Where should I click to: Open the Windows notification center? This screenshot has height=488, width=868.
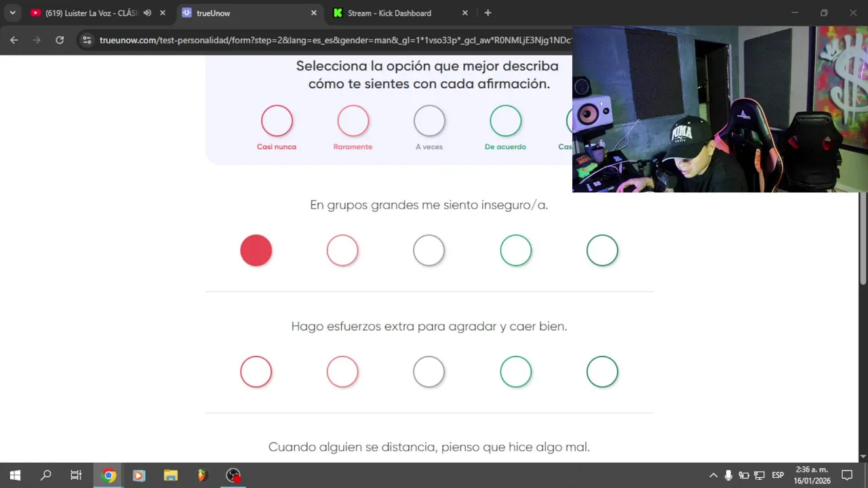click(847, 475)
